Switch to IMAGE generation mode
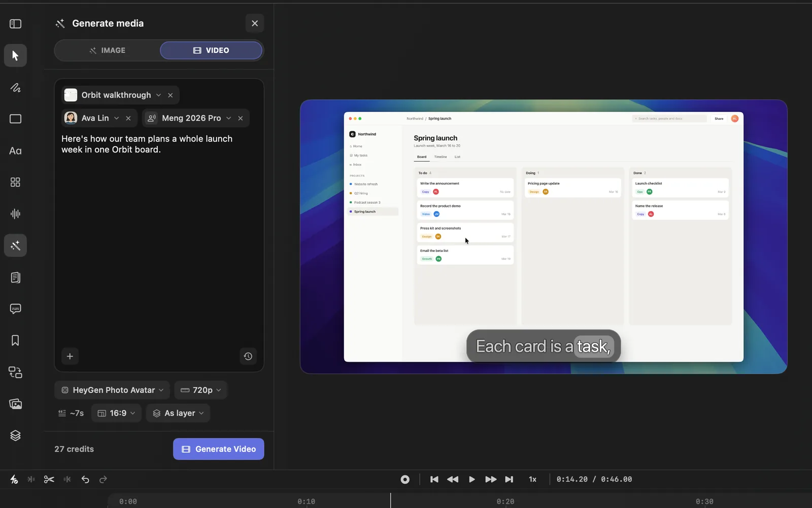 107,50
